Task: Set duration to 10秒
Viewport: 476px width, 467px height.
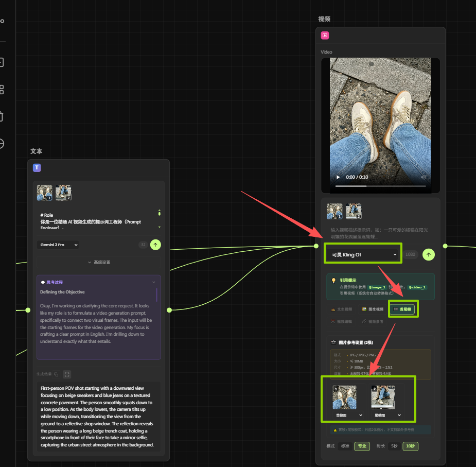Action: 410,446
